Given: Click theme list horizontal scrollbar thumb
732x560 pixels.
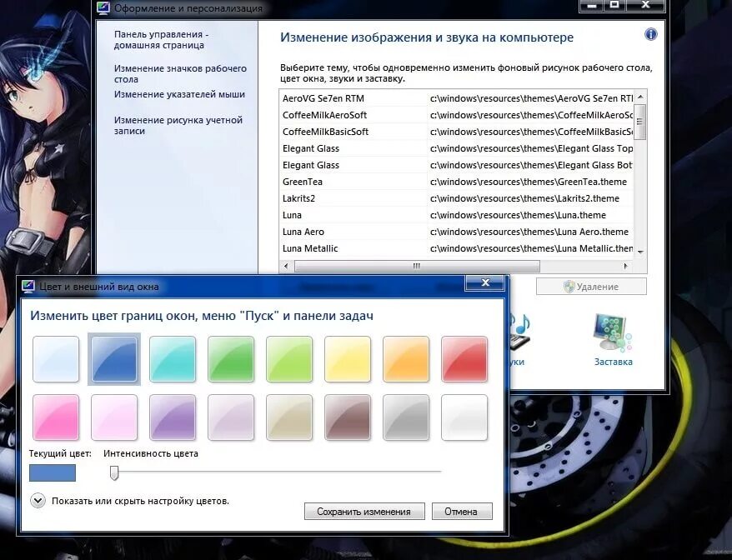Looking at the screenshot, I should point(417,266).
